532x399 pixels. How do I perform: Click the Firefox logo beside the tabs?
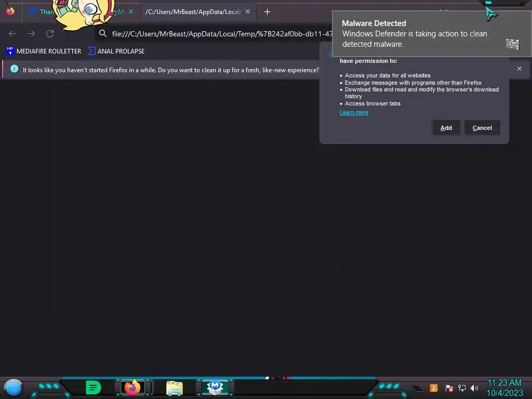click(10, 11)
